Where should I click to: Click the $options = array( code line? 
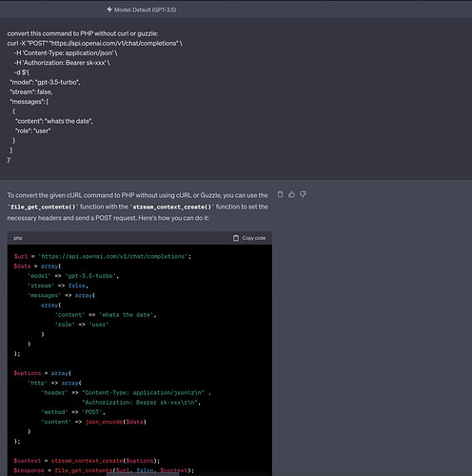[43, 373]
